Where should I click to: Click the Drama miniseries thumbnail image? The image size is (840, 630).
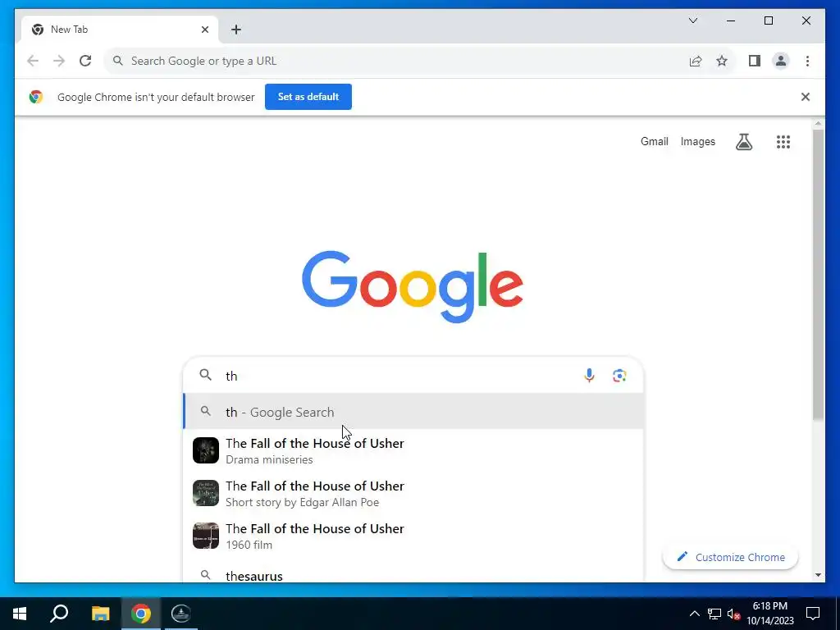click(x=206, y=450)
